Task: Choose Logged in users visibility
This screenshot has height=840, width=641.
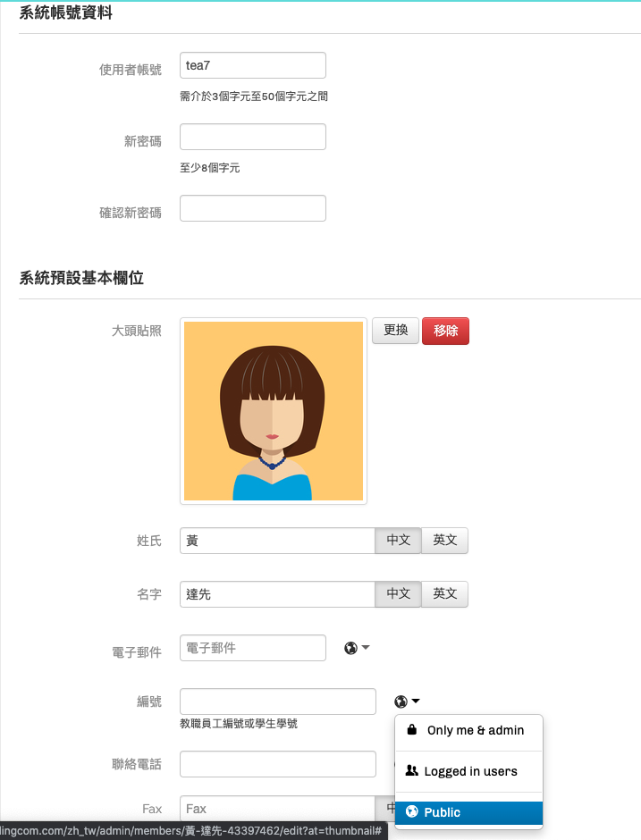Action: 470,771
